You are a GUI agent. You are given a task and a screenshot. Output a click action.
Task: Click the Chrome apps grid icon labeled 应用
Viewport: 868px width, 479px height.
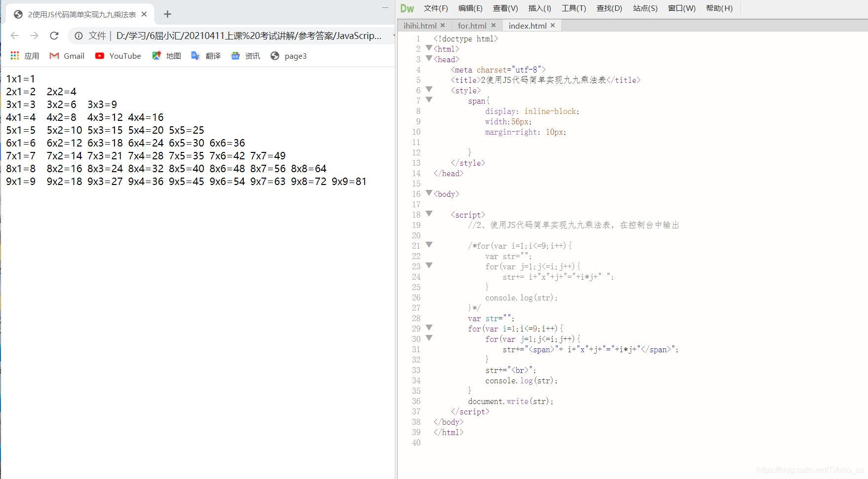pos(24,56)
